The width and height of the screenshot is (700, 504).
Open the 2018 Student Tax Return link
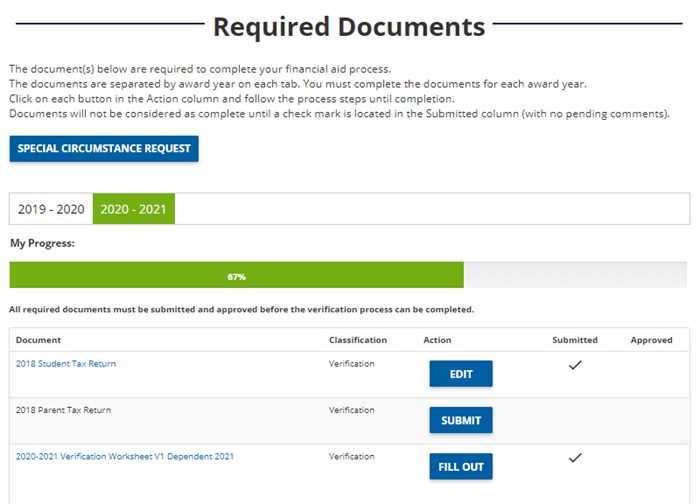tap(66, 364)
